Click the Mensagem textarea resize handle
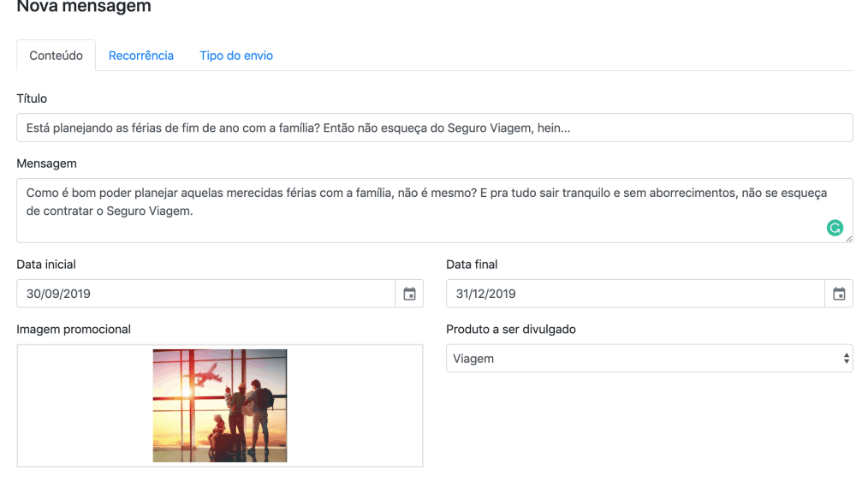This screenshot has width=868, height=494. point(848,239)
